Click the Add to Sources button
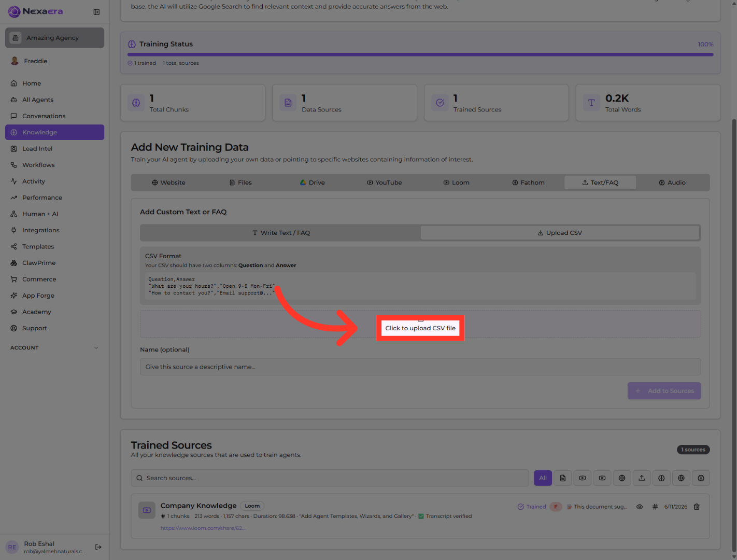The height and width of the screenshot is (560, 737). tap(664, 391)
